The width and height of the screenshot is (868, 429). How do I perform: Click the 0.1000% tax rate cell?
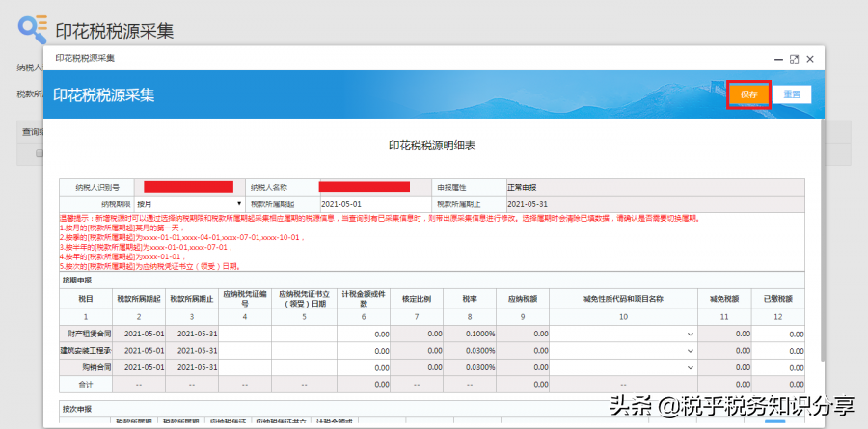(x=470, y=334)
